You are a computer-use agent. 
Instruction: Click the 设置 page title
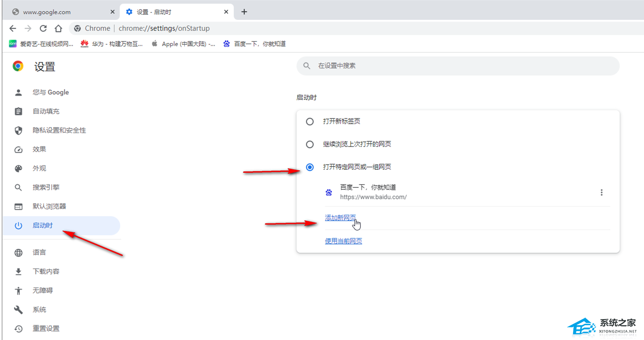45,67
